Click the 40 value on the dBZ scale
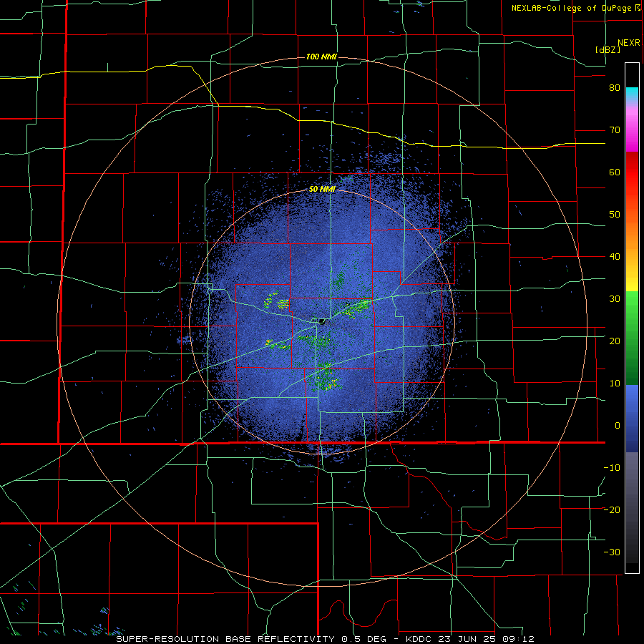The image size is (644, 644). click(x=615, y=257)
